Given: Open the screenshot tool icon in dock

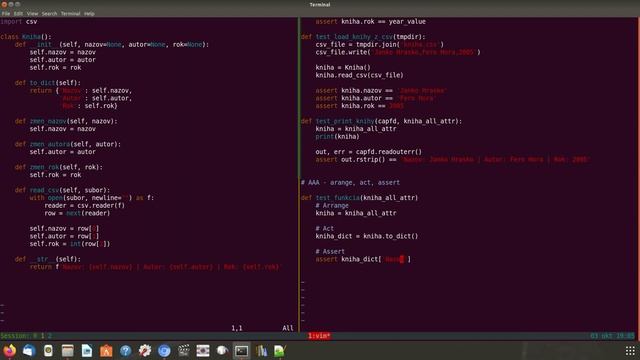Looking at the screenshot, I should [x=203, y=351].
